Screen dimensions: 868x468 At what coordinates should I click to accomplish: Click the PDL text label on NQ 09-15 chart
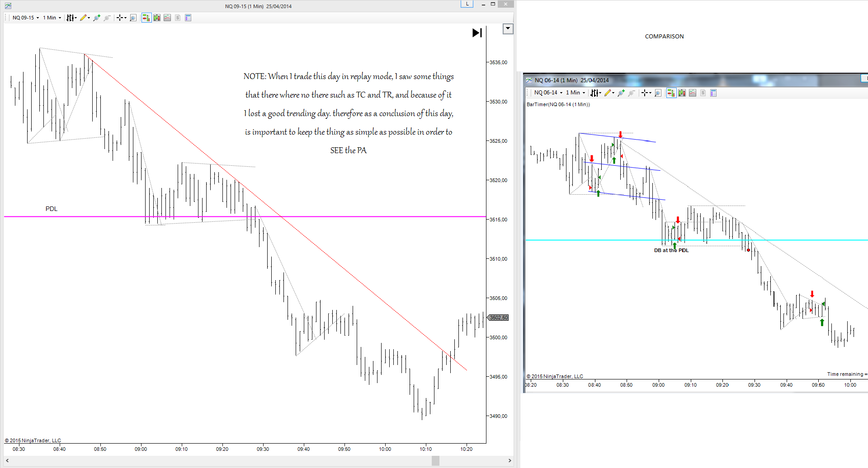[52, 209]
